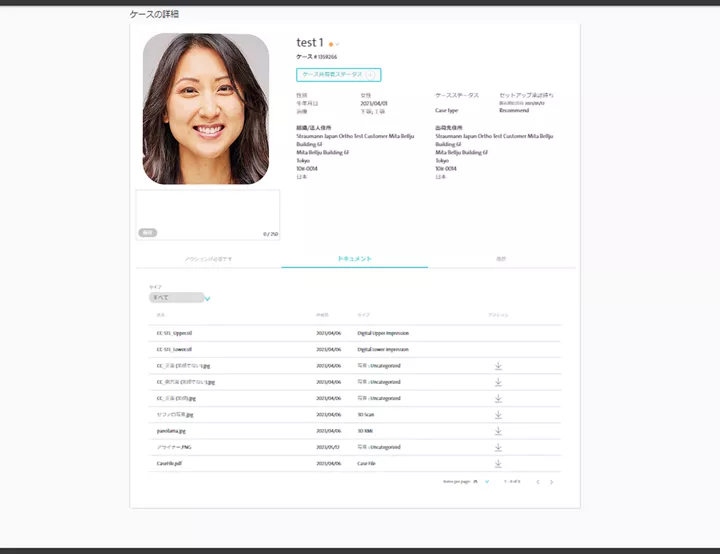The height and width of the screenshot is (554, 720).
Task: Download the panolama.jpg file
Action: [x=498, y=431]
